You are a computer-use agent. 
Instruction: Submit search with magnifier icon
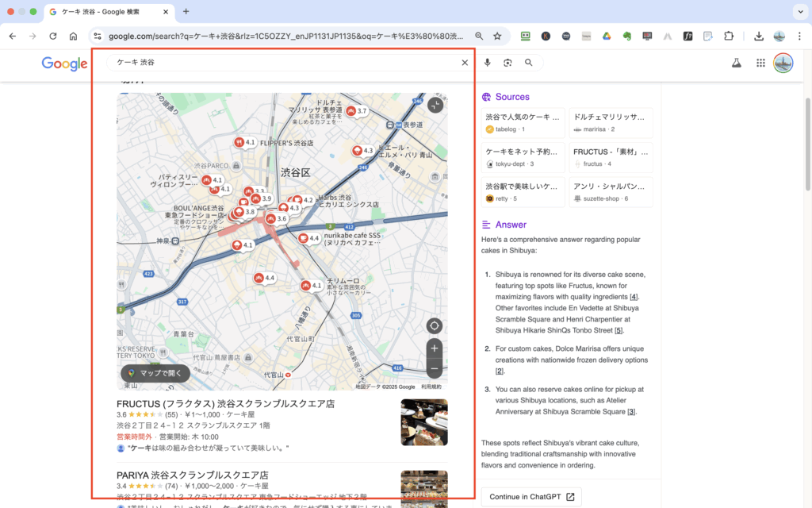point(528,63)
